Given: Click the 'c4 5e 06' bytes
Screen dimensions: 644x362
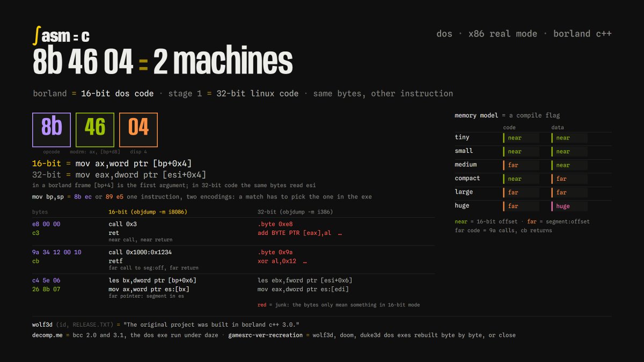Looking at the screenshot, I should coord(46,280).
